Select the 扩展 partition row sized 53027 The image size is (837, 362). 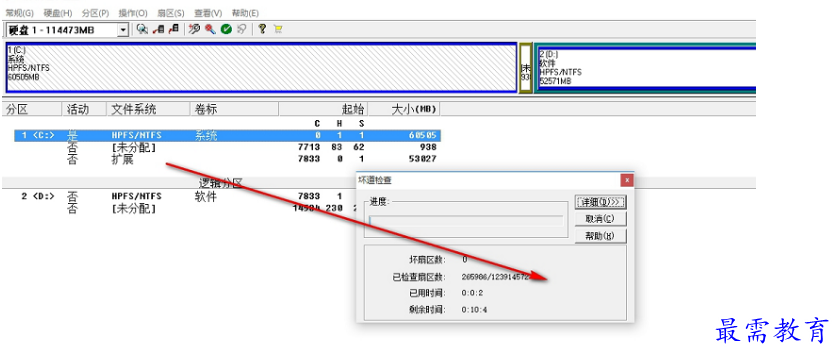click(x=227, y=159)
